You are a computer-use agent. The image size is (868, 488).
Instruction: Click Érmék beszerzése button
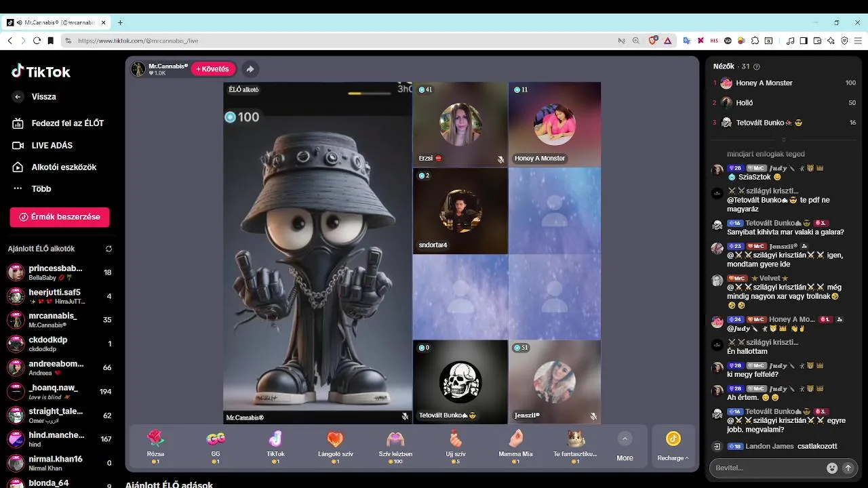60,217
